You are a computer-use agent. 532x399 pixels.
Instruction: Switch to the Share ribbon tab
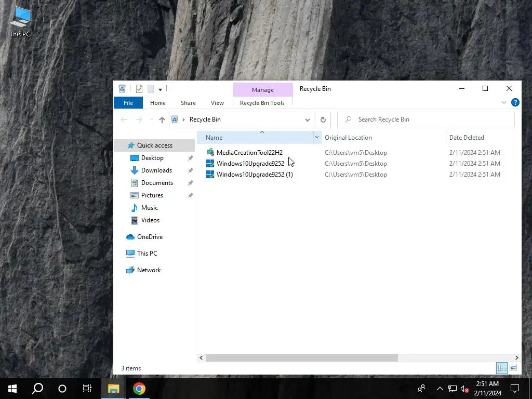pyautogui.click(x=188, y=103)
